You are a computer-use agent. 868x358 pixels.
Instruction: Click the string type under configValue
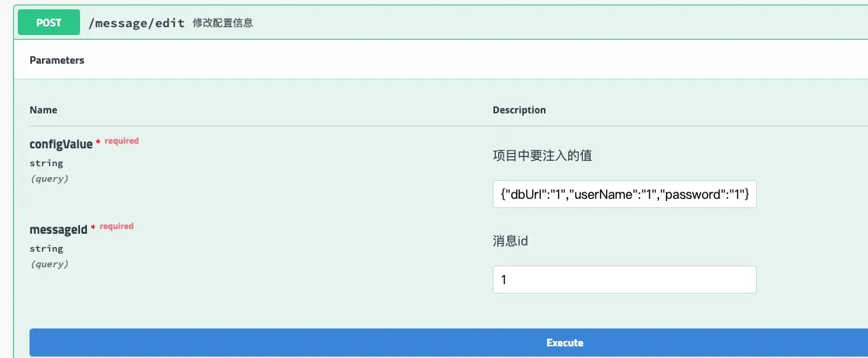click(x=46, y=163)
